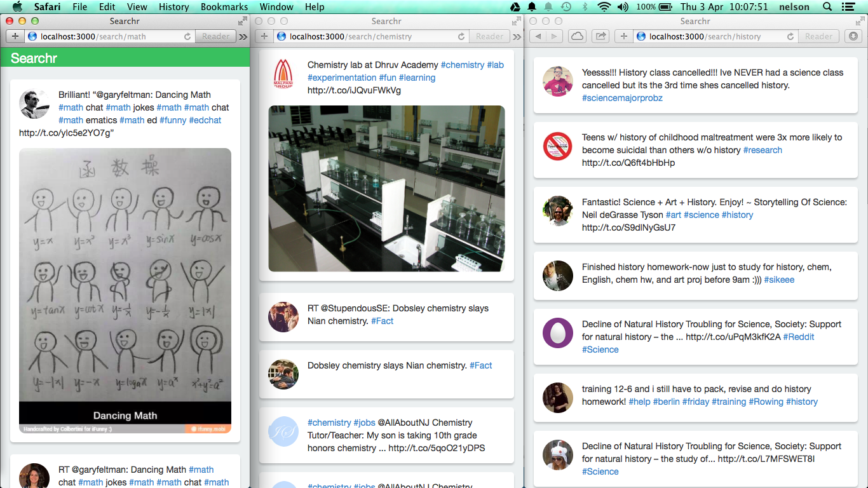
Task: Go back in history window
Action: pos(539,36)
